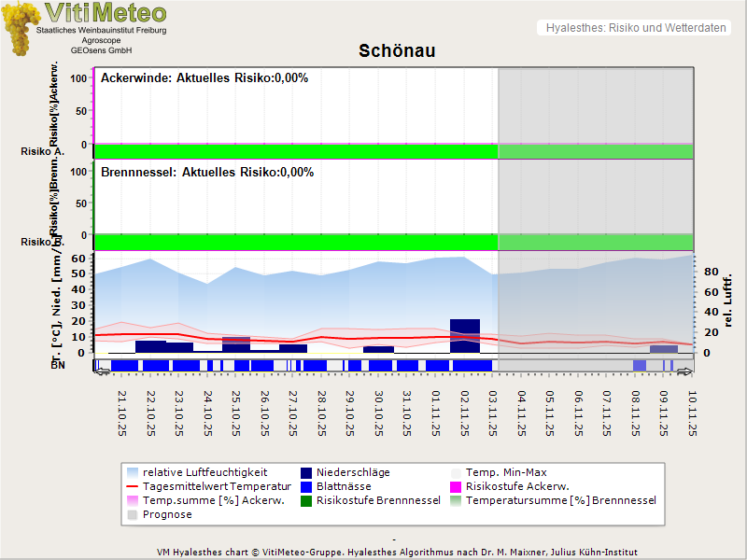Click the right arrow at timeline end
Image resolution: width=747 pixels, height=560 pixels.
pos(685,371)
